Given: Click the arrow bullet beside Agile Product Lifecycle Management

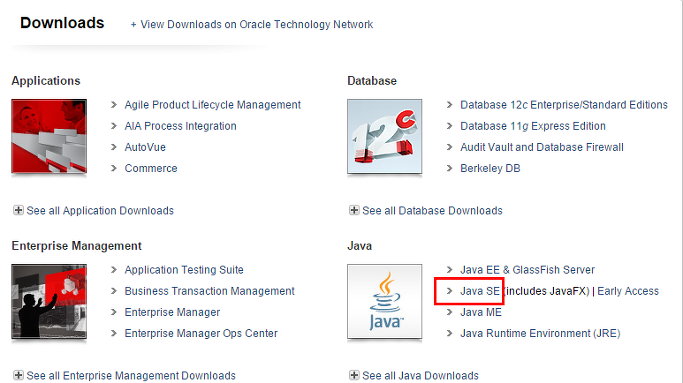Looking at the screenshot, I should pyautogui.click(x=114, y=105).
